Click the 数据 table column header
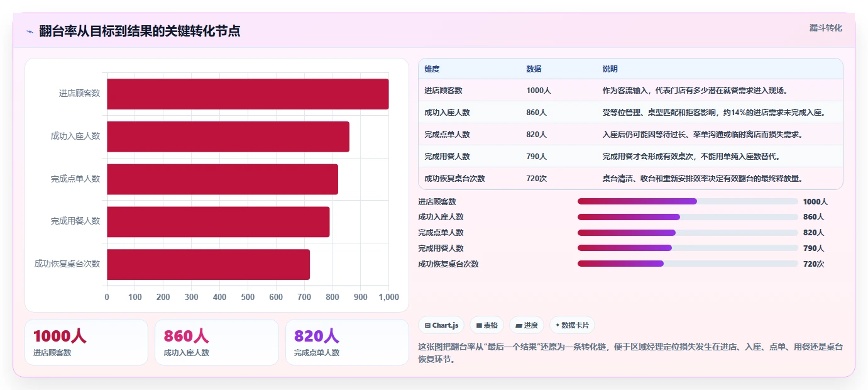868x390 pixels. 534,69
